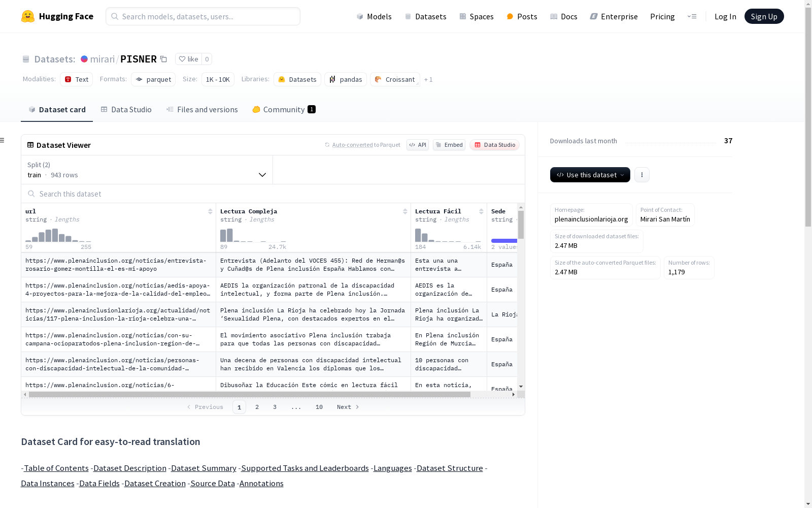Open the API button in viewer
Screen dimensions: 812x508
point(418,145)
